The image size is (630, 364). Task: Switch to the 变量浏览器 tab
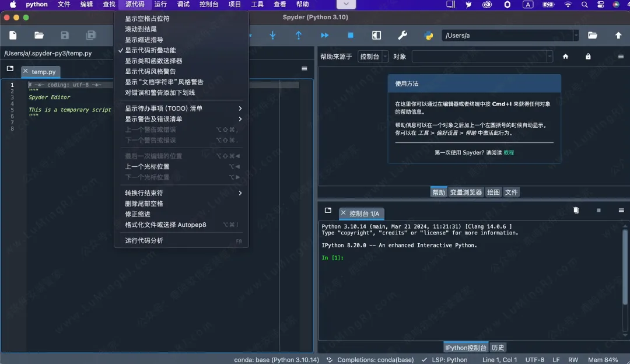coord(466,192)
